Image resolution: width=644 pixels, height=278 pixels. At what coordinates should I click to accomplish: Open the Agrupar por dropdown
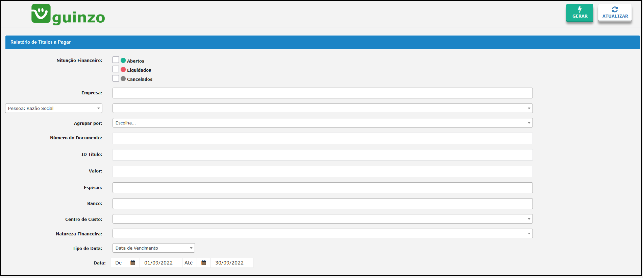click(x=322, y=123)
